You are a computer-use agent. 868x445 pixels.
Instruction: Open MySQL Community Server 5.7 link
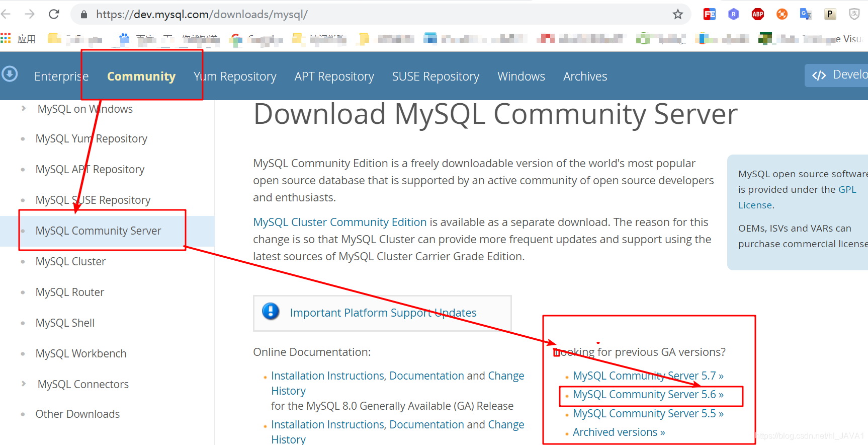pyautogui.click(x=648, y=376)
